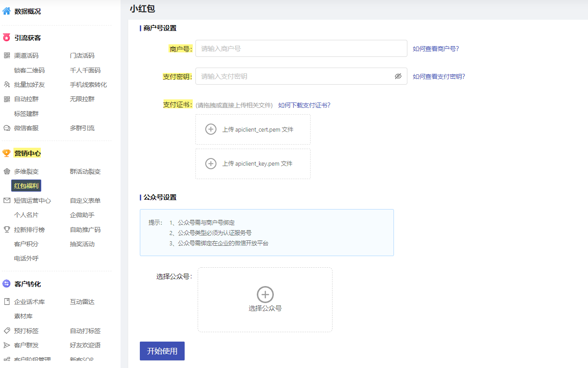The image size is (588, 368).
Task: Click the cup icon beside 拉新排行榜
Action: click(x=7, y=230)
